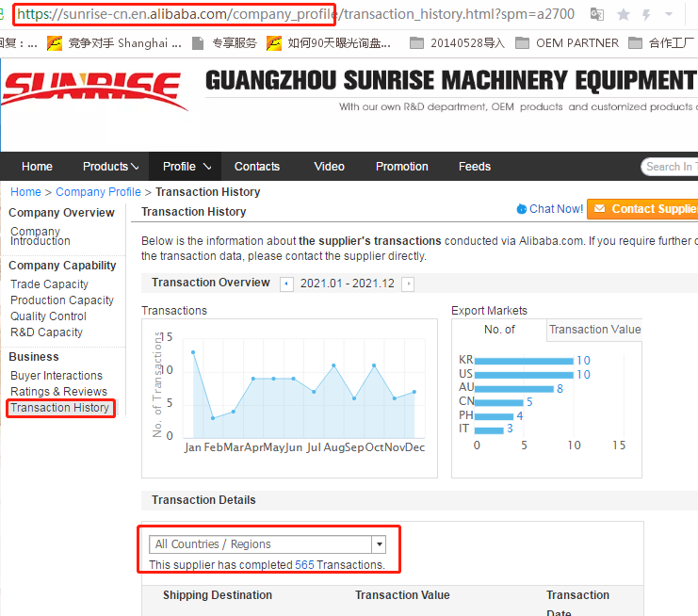
Task: Click the Transaction Value column header in table
Action: point(402,595)
